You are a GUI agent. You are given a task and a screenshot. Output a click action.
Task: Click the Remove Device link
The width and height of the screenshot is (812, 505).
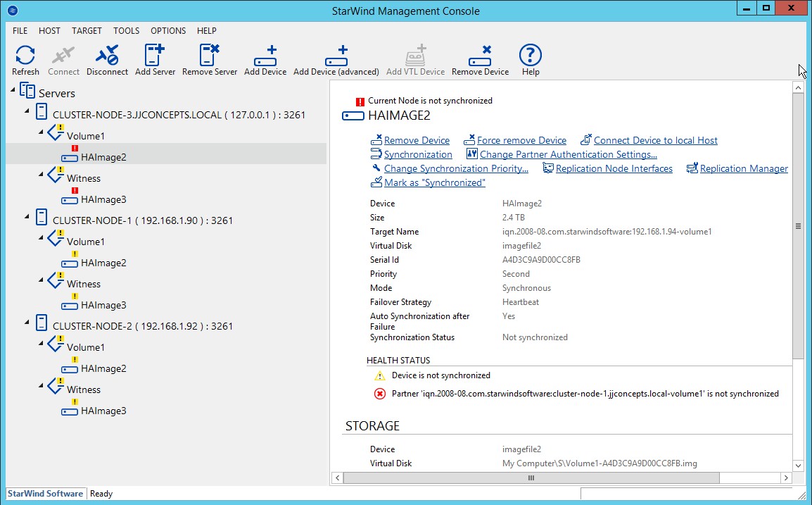coord(417,140)
